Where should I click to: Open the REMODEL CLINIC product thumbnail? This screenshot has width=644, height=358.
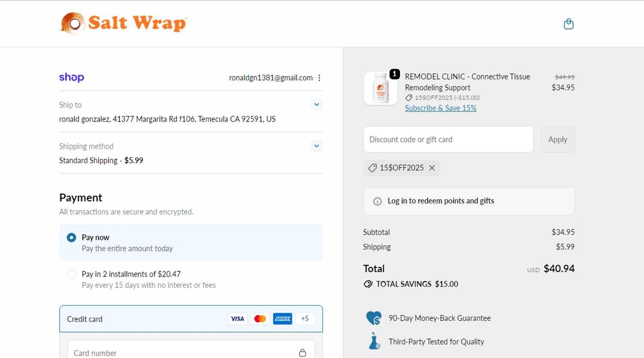[x=380, y=88]
